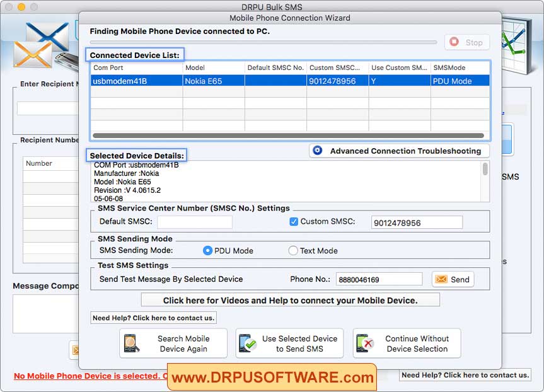Select the PDU Mode radio button
The width and height of the screenshot is (544, 392).
pos(207,250)
